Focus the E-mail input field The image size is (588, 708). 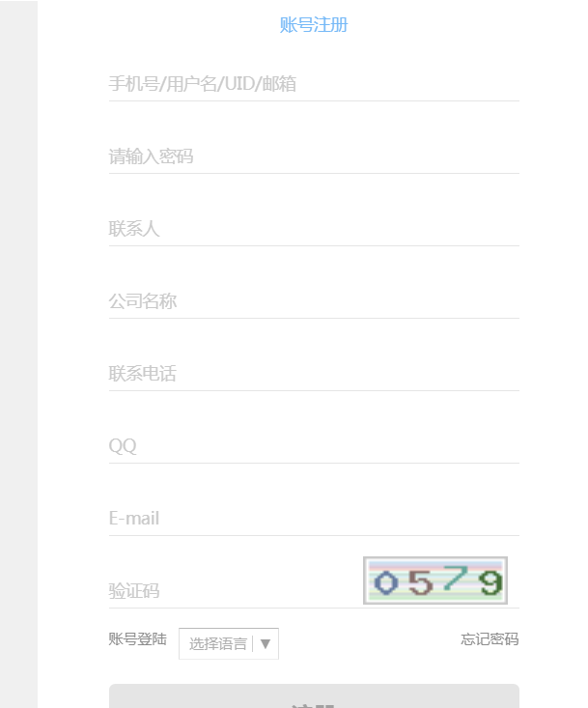click(x=314, y=519)
